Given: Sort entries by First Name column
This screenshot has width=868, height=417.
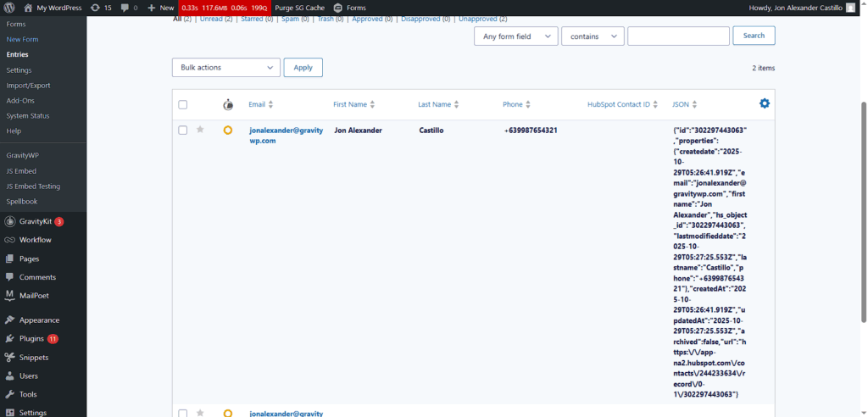Looking at the screenshot, I should 354,104.
